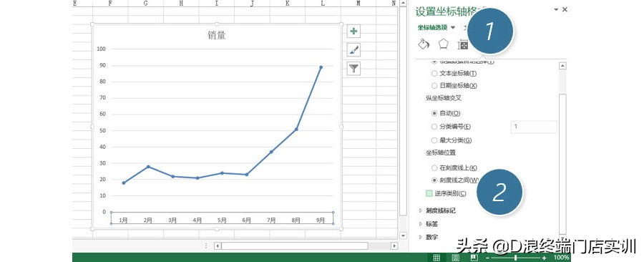Toggle 逆序类别(C) checkbox

tap(429, 193)
